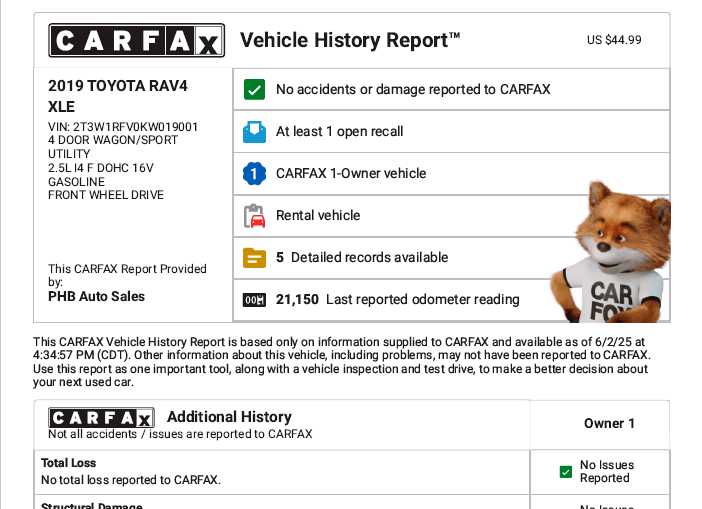Click the 'Owner 1' column header

point(609,424)
